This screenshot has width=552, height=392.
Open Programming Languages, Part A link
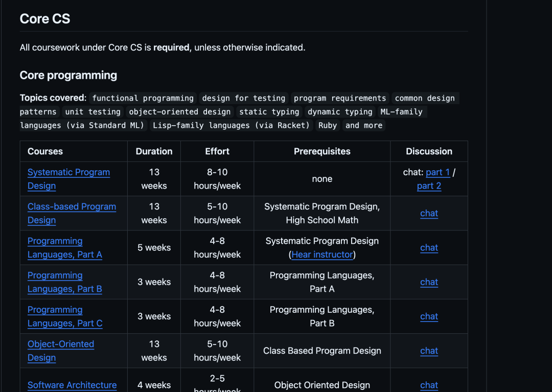click(65, 248)
